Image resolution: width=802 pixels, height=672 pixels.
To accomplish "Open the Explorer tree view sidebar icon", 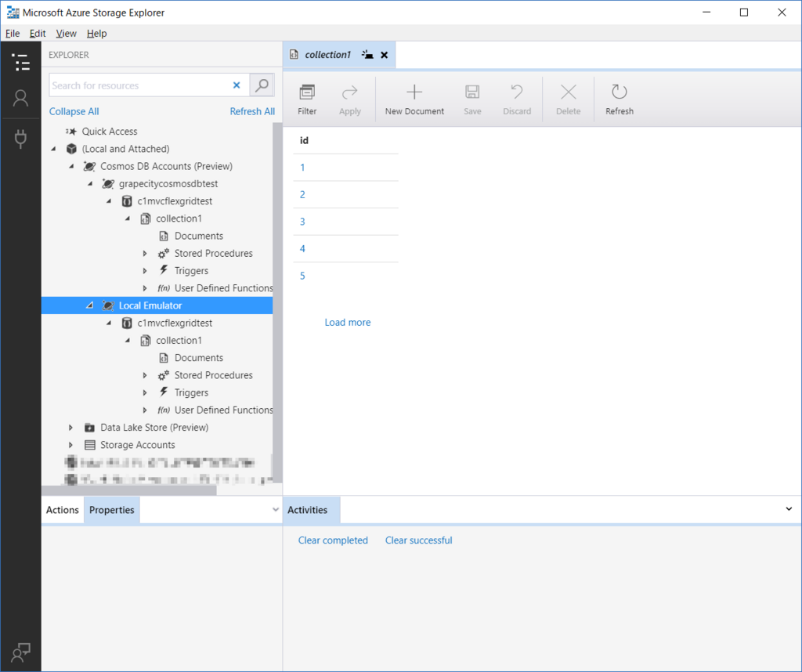I will (20, 63).
